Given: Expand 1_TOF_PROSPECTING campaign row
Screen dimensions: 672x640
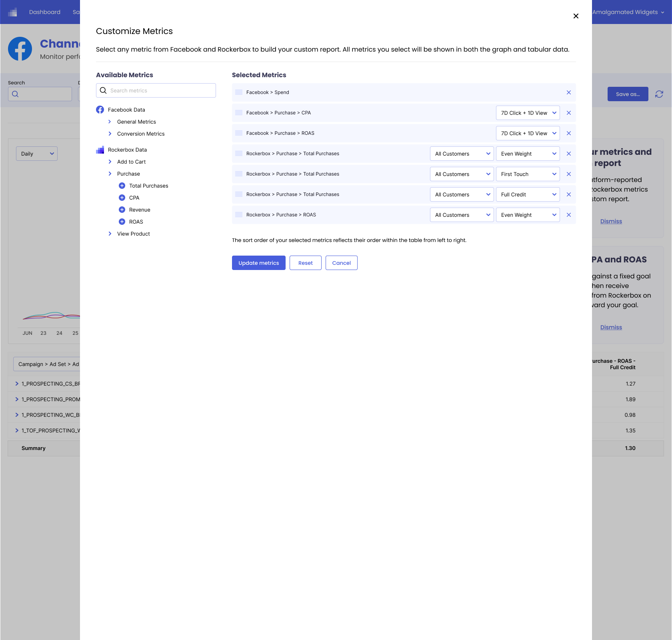Looking at the screenshot, I should (x=17, y=430).
